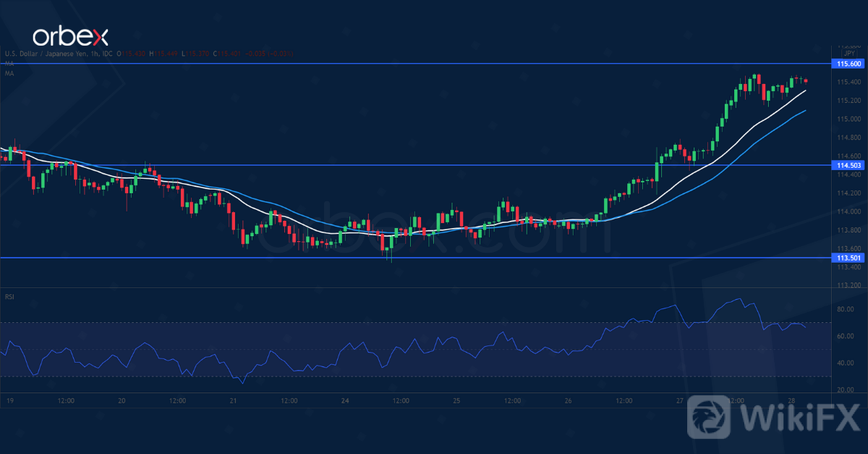This screenshot has height=454, width=868.
Task: Select the RSI indicator label
Action: (x=9, y=296)
